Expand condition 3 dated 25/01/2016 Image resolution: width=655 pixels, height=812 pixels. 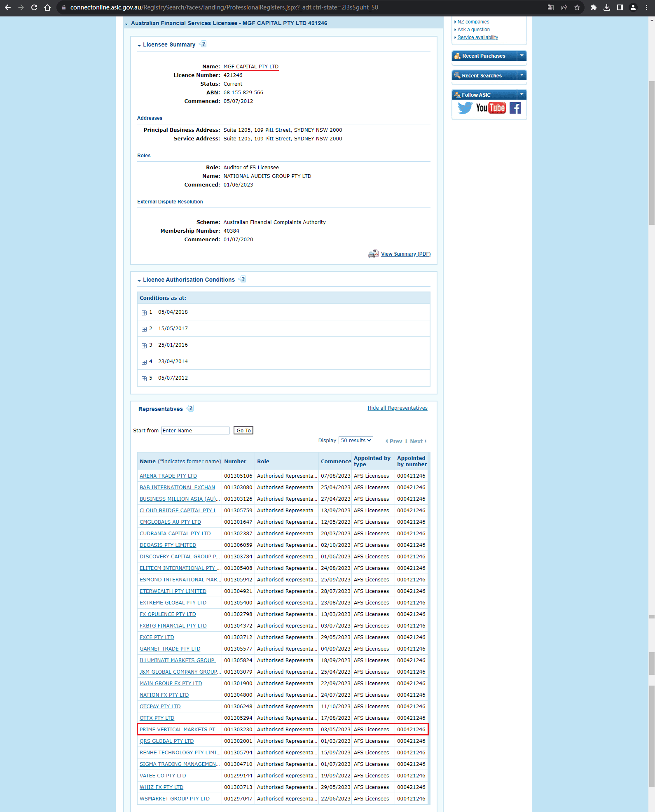coord(144,345)
